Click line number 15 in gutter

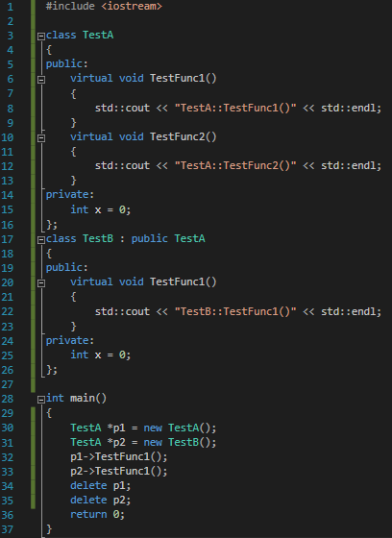[8, 209]
